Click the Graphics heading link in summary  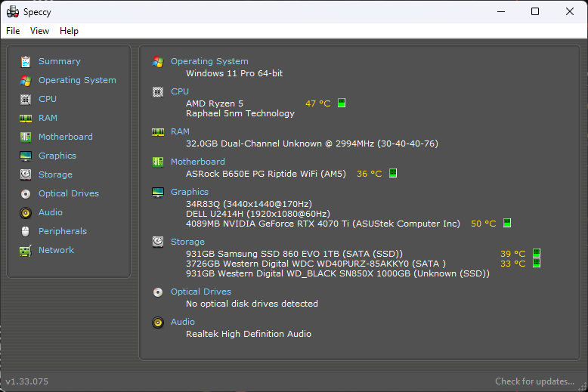pos(190,192)
